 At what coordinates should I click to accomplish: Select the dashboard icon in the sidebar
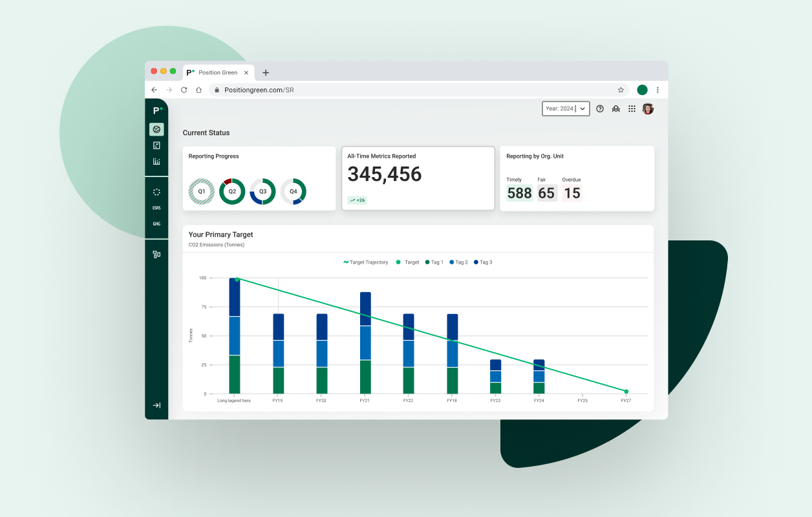(156, 129)
